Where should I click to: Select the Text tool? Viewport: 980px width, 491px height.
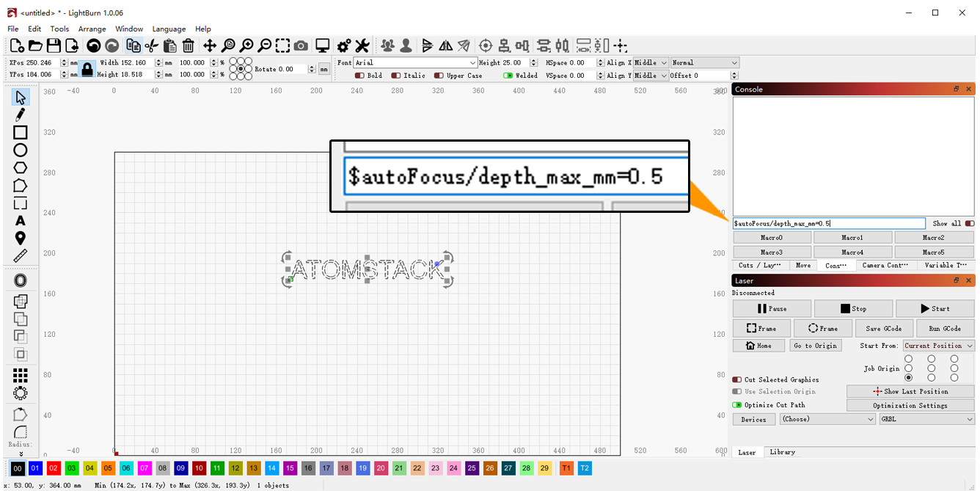(x=20, y=220)
